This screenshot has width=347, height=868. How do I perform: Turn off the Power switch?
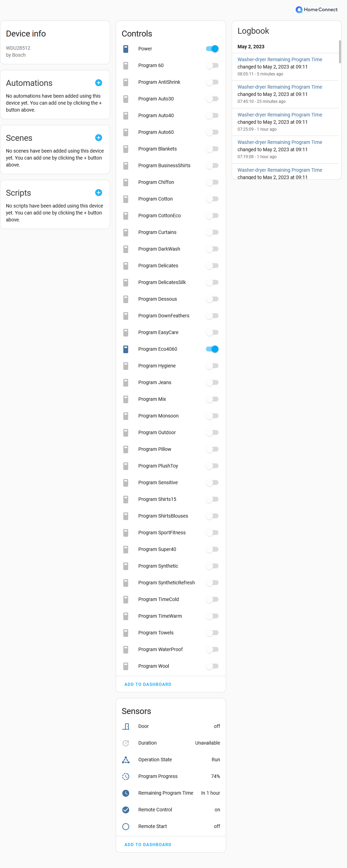pos(212,49)
